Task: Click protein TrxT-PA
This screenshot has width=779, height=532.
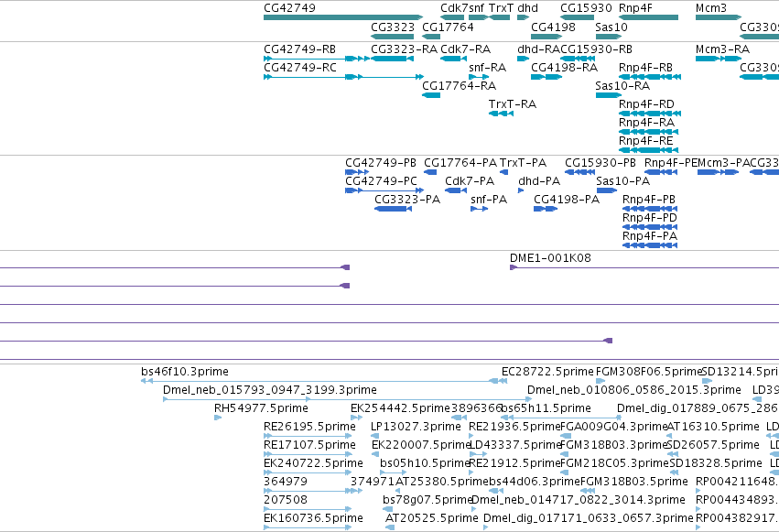Action: pyautogui.click(x=523, y=163)
